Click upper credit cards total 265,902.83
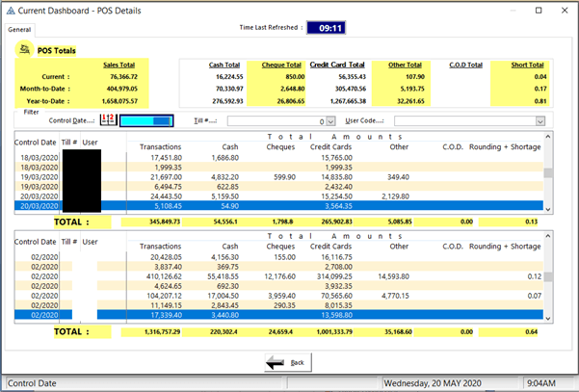This screenshot has height=392, width=579. click(334, 222)
